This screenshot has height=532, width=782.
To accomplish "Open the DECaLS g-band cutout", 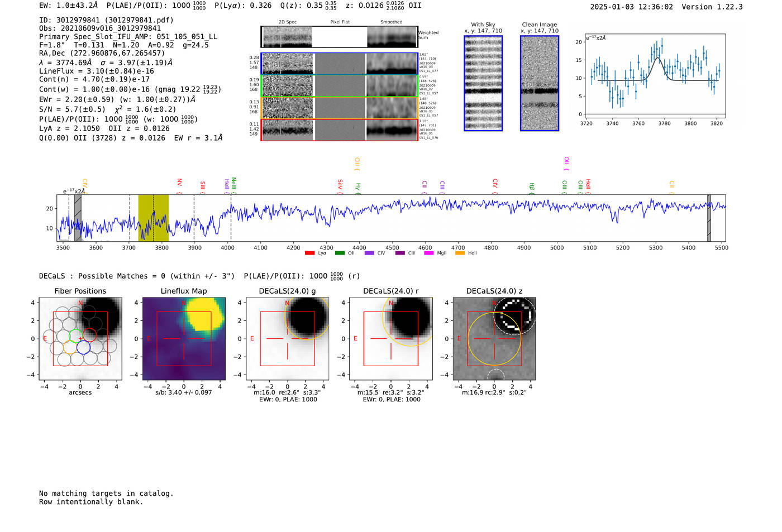I will click(288, 339).
